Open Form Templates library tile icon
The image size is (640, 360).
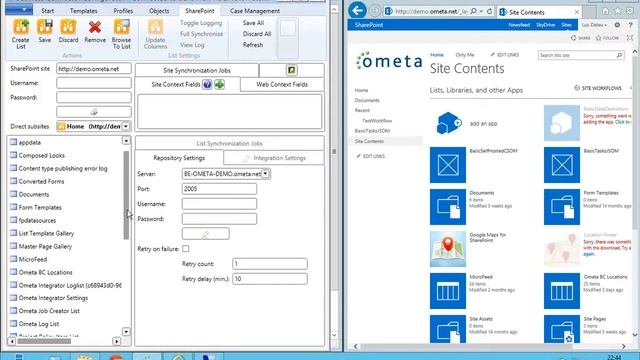(562, 207)
